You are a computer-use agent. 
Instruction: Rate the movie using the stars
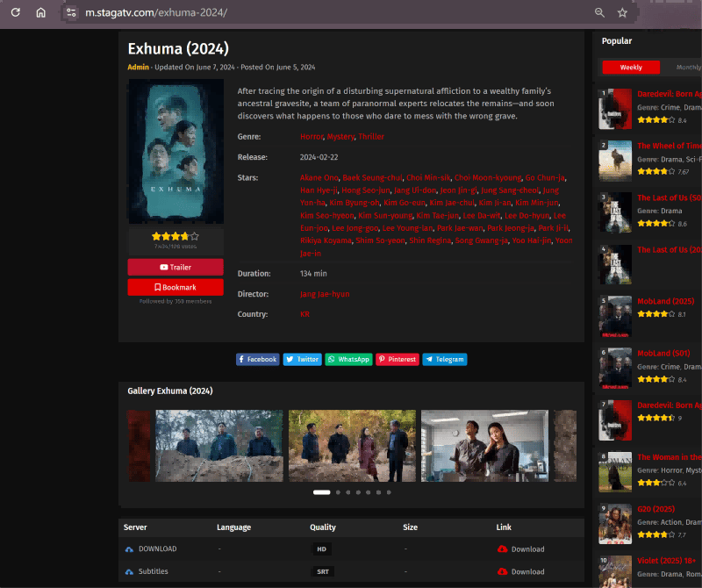click(x=175, y=237)
